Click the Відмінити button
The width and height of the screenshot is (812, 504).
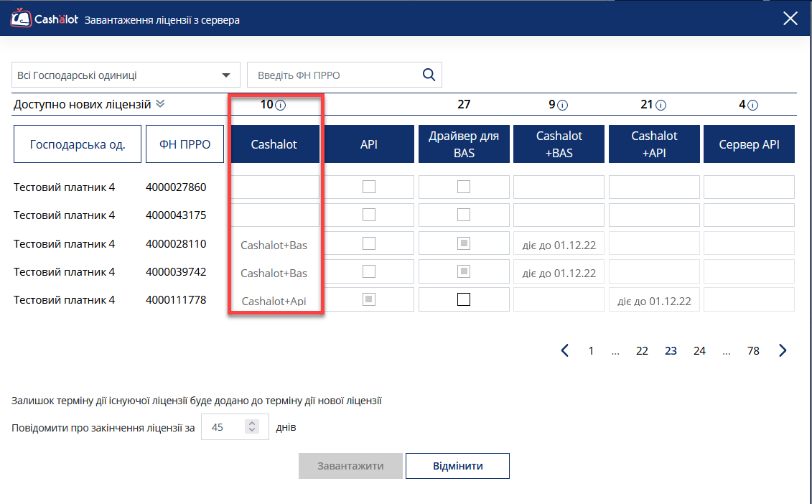(x=458, y=466)
